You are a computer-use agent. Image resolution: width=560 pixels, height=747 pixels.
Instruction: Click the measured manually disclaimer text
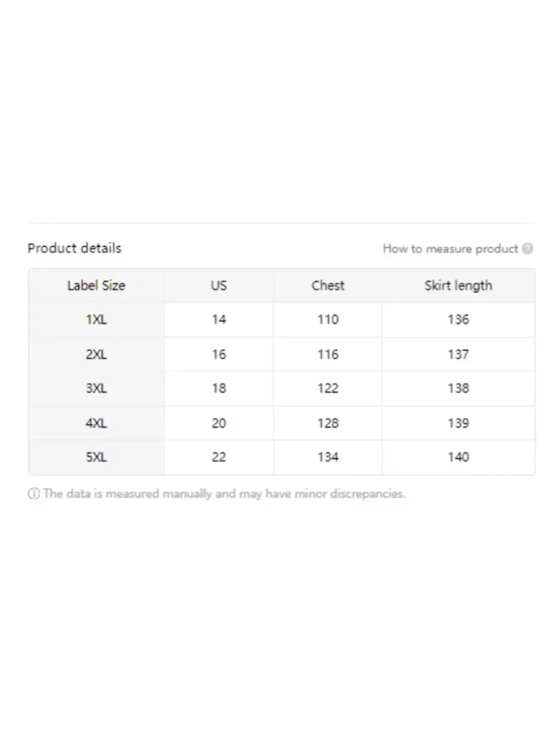pos(224,494)
